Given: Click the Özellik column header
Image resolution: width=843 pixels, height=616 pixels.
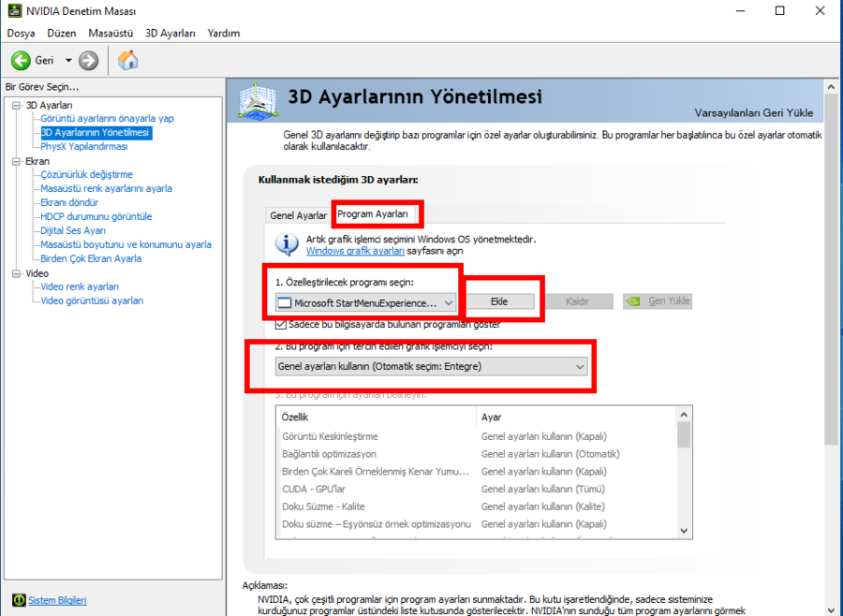Looking at the screenshot, I should tap(377, 418).
